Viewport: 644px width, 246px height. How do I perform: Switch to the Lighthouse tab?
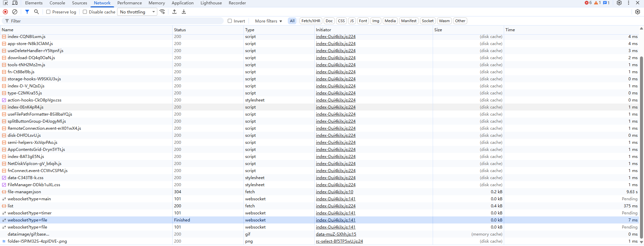[x=211, y=3]
